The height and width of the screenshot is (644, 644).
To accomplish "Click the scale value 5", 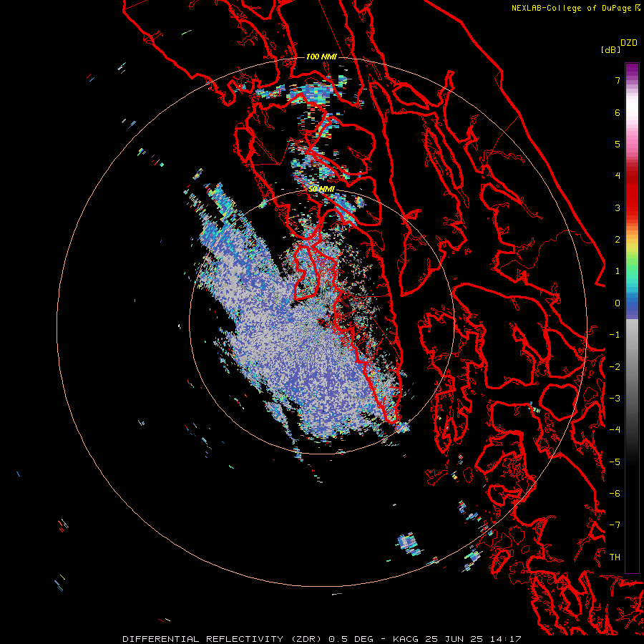I will (618, 144).
